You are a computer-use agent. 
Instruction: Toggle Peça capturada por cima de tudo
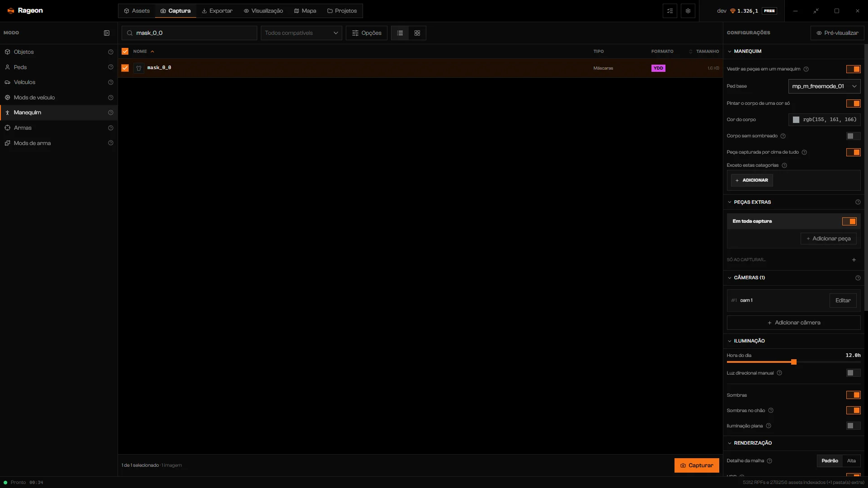(854, 152)
